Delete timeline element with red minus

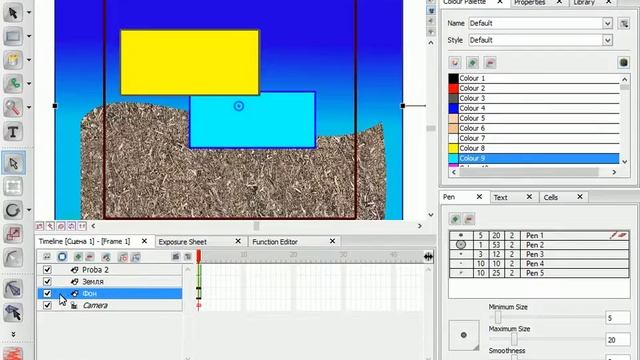90,256
